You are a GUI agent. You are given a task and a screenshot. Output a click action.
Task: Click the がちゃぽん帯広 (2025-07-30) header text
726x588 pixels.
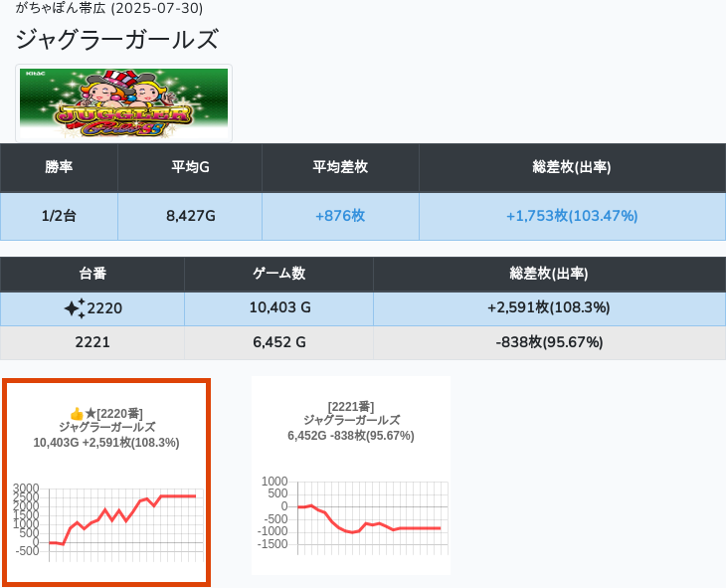click(109, 8)
